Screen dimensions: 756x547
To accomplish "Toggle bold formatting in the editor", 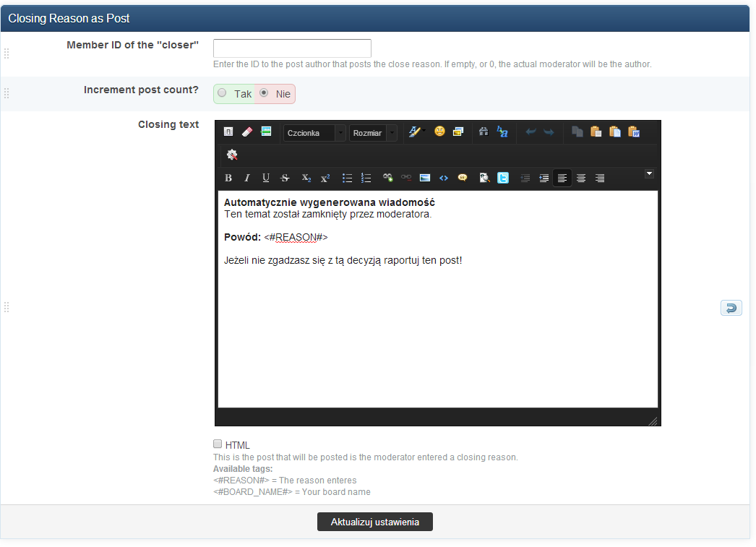I will pos(228,178).
